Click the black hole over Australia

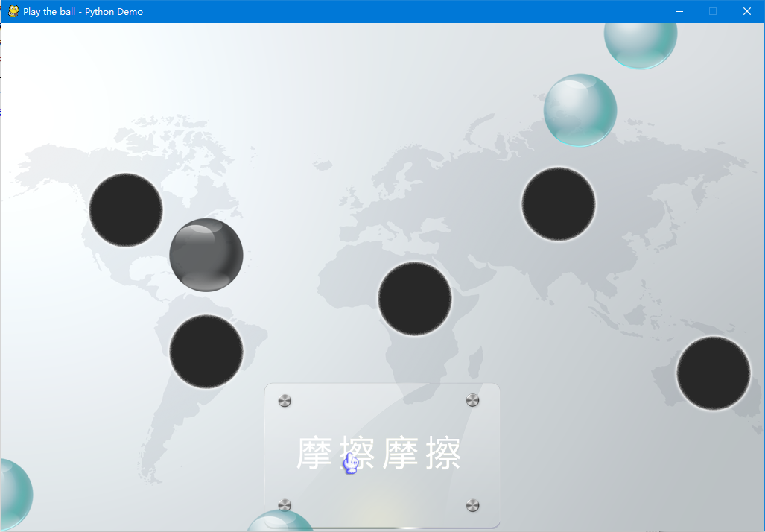point(714,373)
